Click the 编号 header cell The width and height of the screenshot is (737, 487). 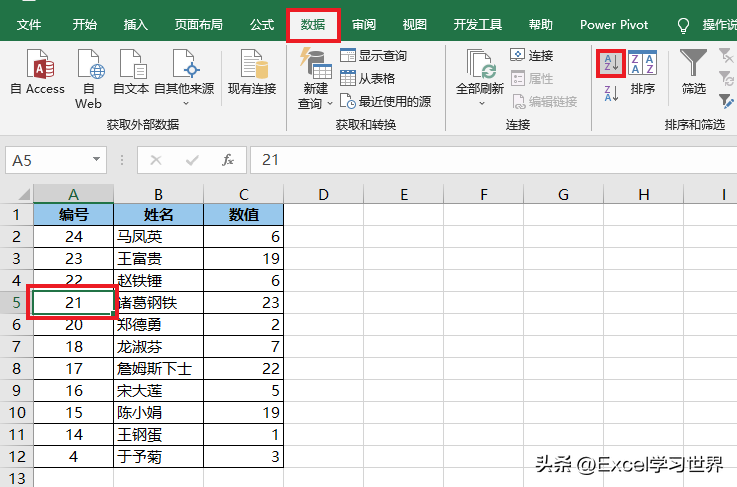click(73, 214)
